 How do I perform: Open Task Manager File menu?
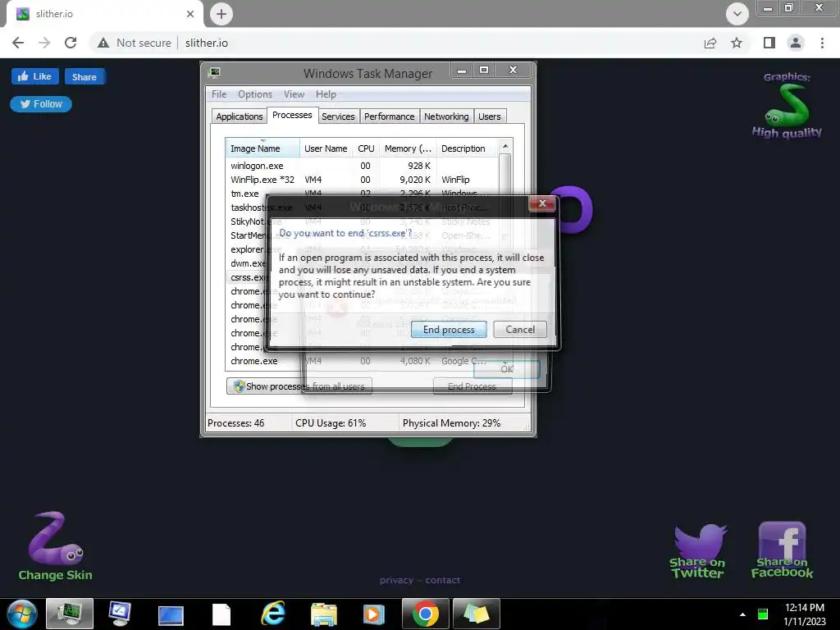(x=218, y=94)
